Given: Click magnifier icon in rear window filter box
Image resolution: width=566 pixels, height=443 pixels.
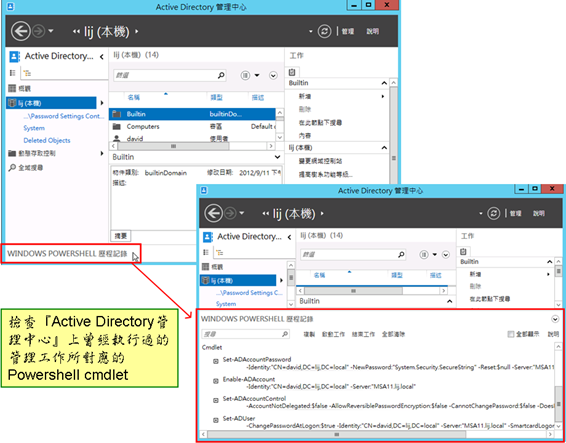Looking at the screenshot, I should coord(221,75).
